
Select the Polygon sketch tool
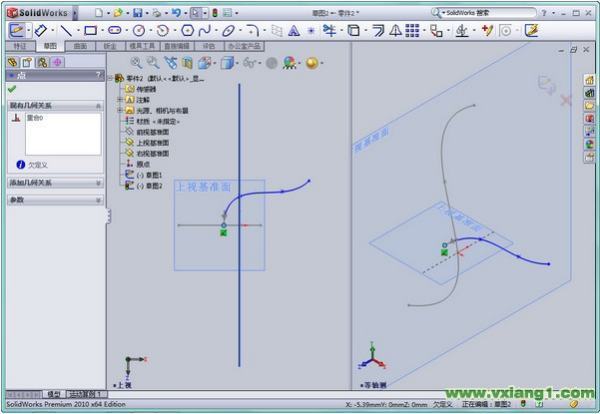pos(187,30)
